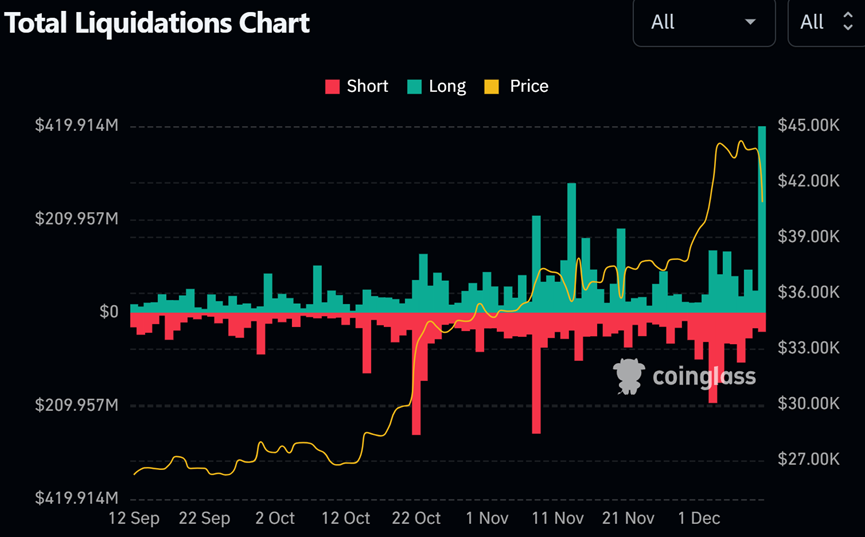Select the largest red Short bar near 22 Oct

coord(417,374)
